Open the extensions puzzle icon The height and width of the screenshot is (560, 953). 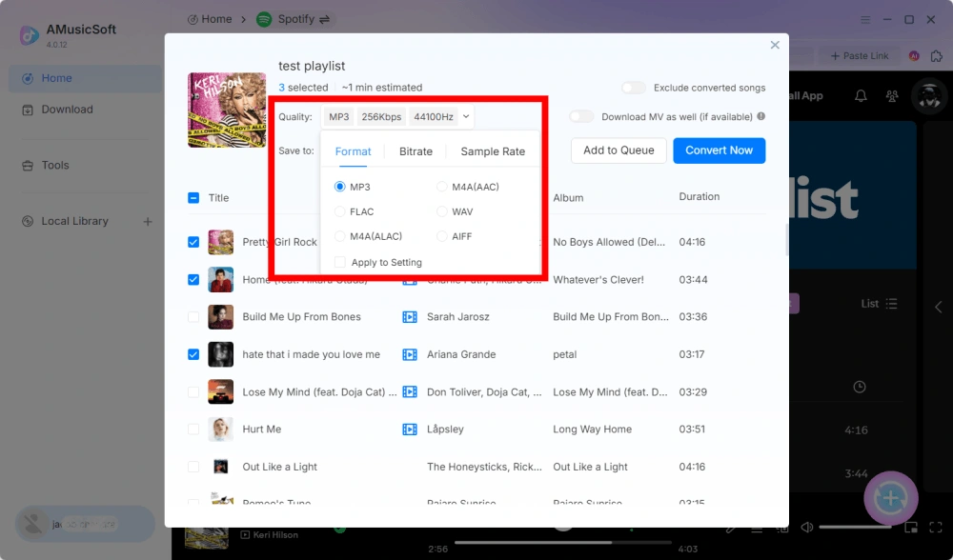(x=937, y=56)
